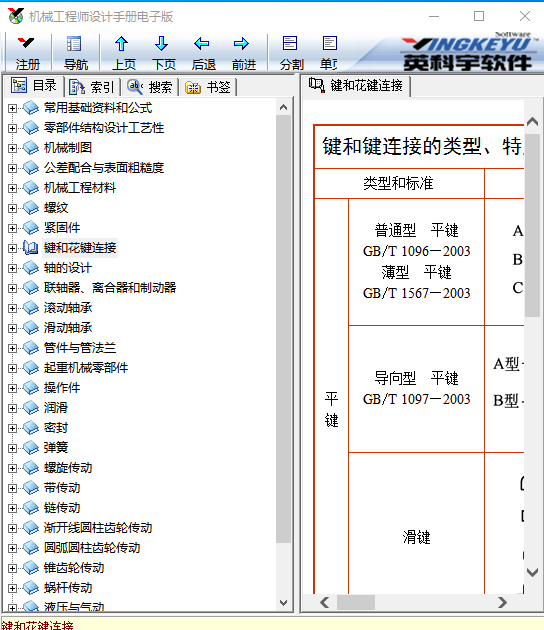The height and width of the screenshot is (630, 544).
Task: Click the document horizontal scroll-right arrow
Action: pyautogui.click(x=502, y=602)
